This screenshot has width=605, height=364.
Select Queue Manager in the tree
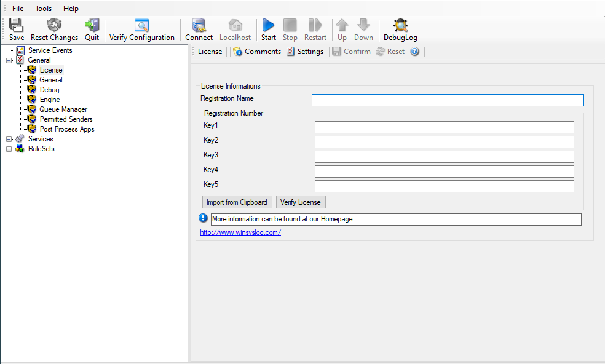63,109
